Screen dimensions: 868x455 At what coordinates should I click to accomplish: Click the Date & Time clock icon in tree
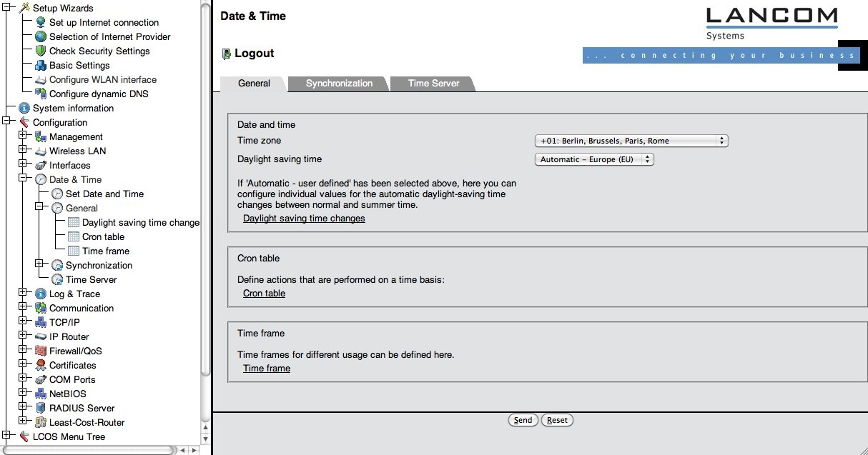(41, 179)
